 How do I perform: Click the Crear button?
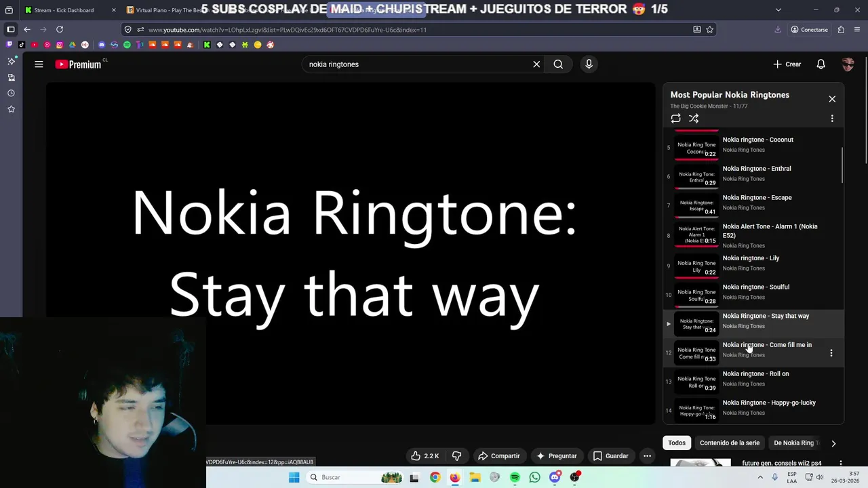click(x=787, y=64)
